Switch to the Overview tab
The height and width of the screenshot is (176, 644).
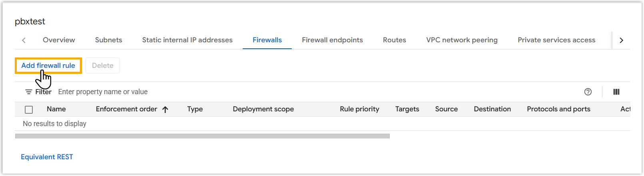point(59,40)
